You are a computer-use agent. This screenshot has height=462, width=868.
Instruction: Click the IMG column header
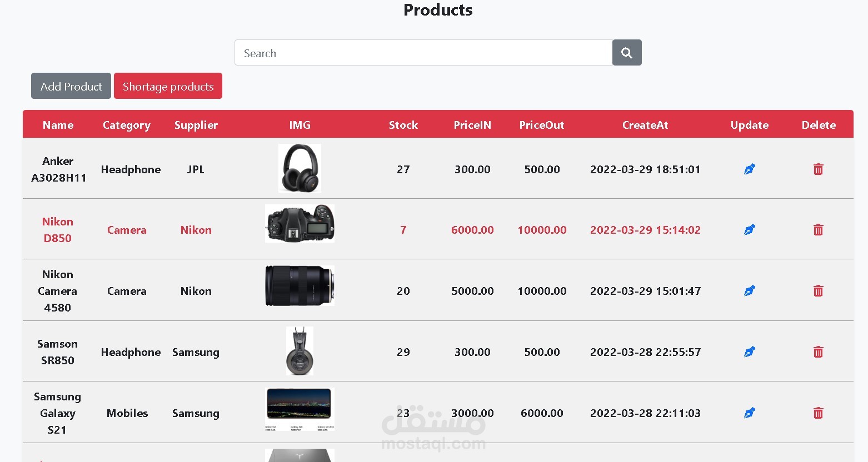pos(300,125)
